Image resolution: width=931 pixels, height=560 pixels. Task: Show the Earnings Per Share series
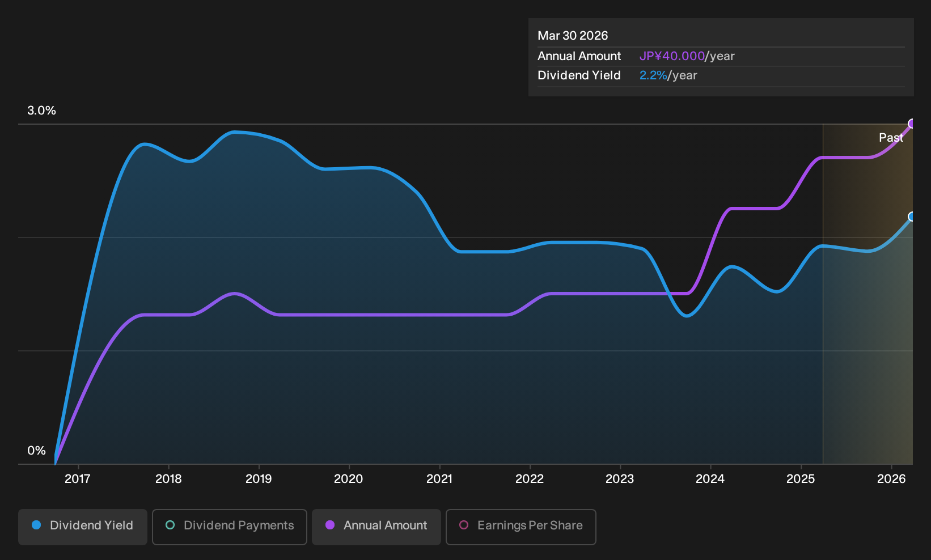pos(521,527)
